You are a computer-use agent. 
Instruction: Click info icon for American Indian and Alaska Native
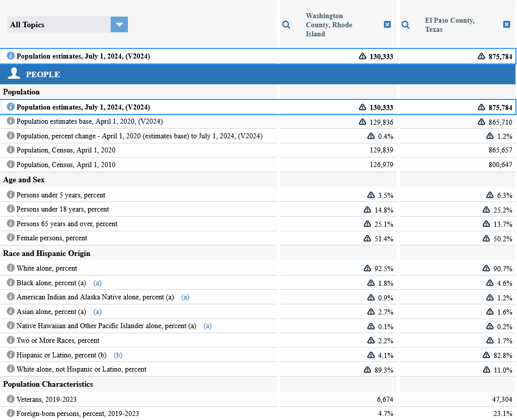tap(11, 296)
